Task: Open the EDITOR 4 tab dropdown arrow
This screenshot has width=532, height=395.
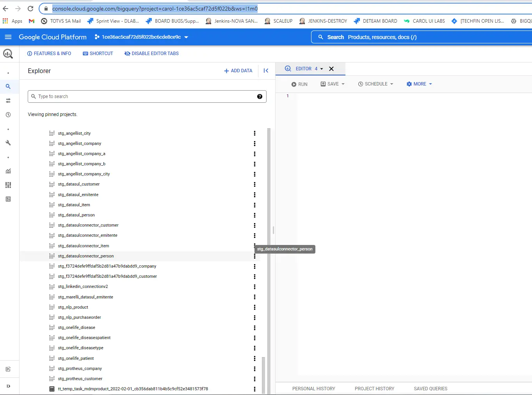Action: pyautogui.click(x=322, y=69)
